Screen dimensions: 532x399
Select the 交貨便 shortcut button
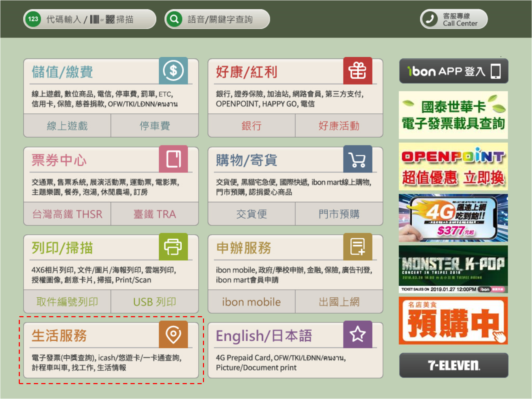click(251, 214)
